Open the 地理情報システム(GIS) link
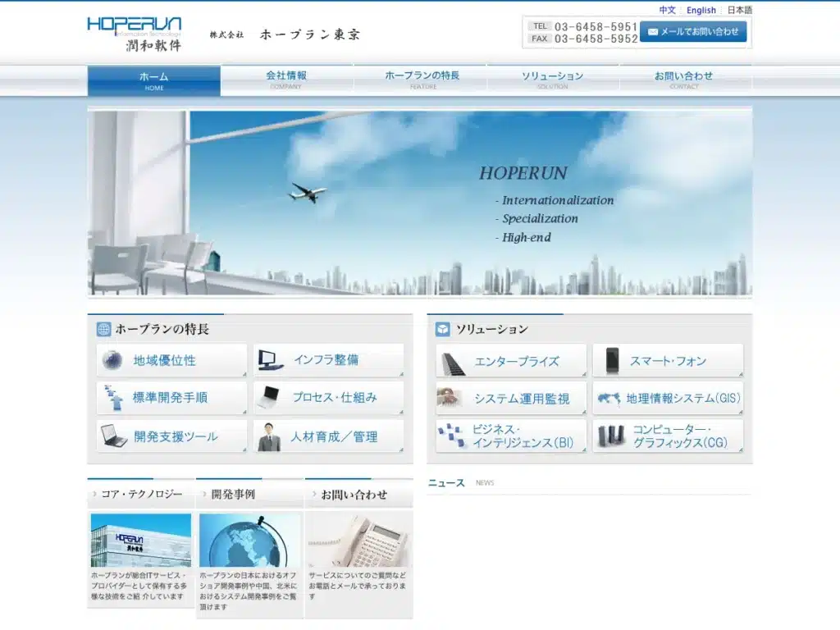This screenshot has width=840, height=630. 668,398
